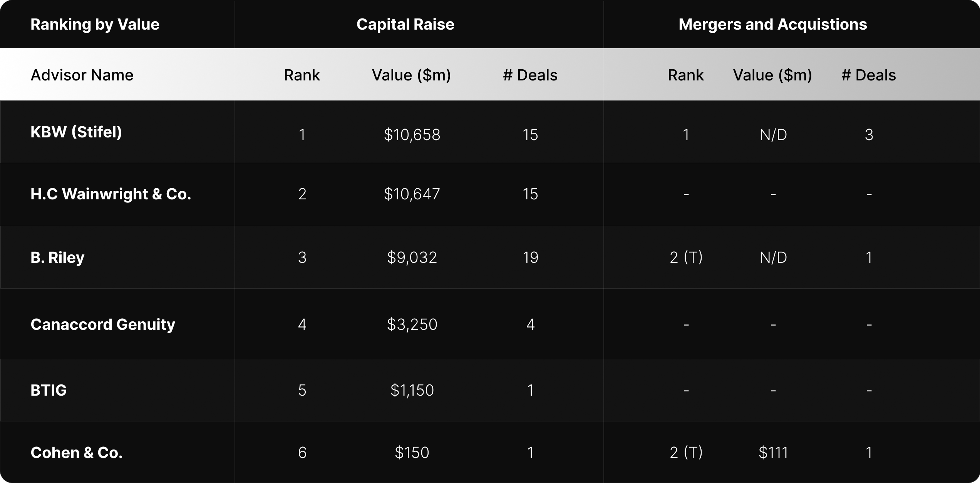The height and width of the screenshot is (483, 980).
Task: Click the KBW (Stifel) advisor name
Action: [76, 132]
